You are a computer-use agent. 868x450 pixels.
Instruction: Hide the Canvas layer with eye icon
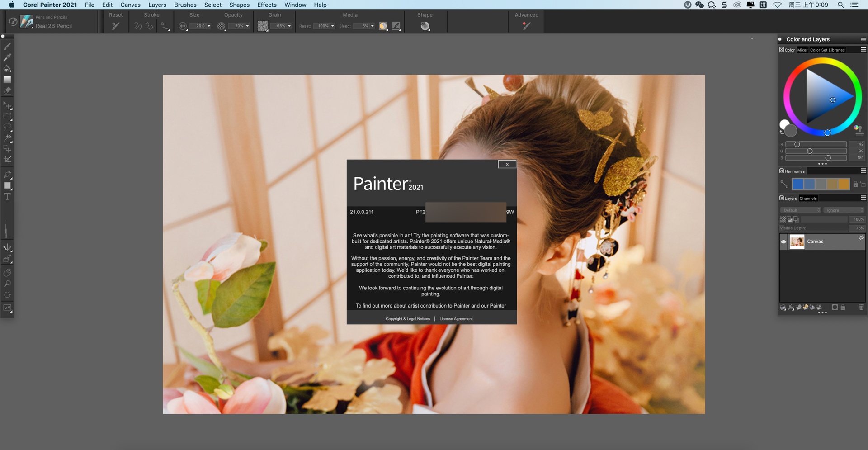783,242
